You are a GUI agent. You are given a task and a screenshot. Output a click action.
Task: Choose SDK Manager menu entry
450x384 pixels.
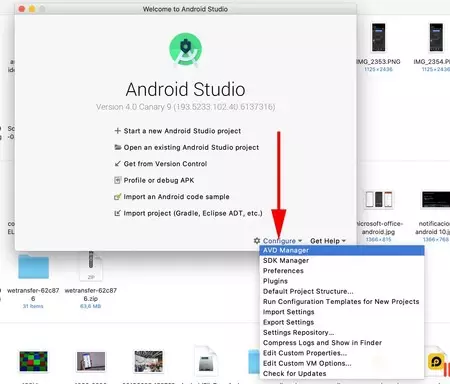point(342,260)
